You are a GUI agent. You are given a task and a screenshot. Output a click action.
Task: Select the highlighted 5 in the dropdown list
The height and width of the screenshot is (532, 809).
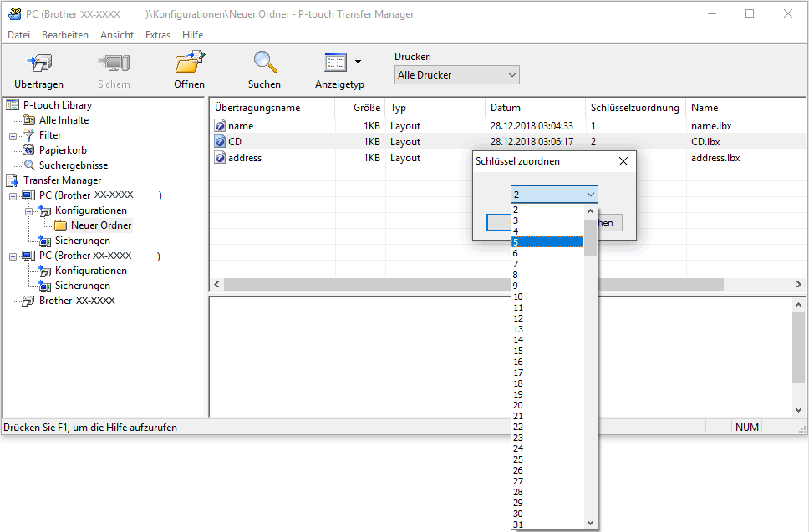(x=547, y=242)
